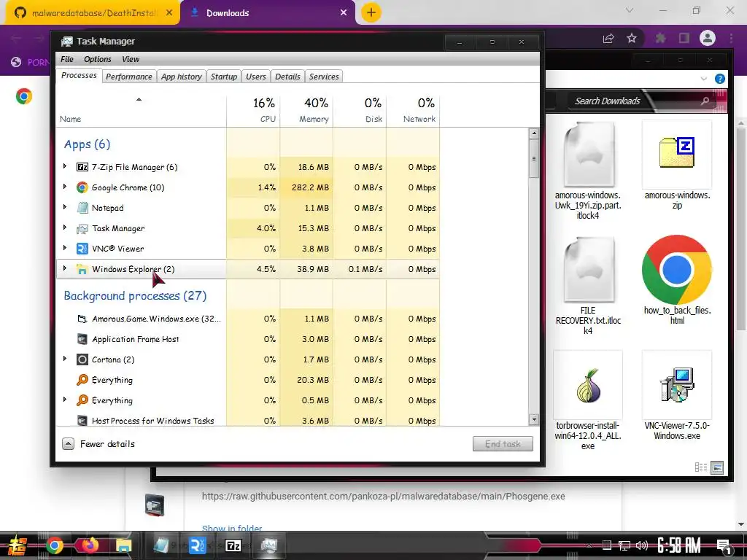Open the File menu in Task Manager
Screen dimensions: 747x560
66,59
